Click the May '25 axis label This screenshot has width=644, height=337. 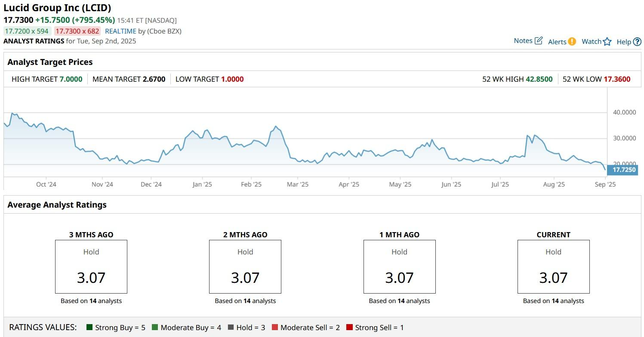(x=400, y=184)
